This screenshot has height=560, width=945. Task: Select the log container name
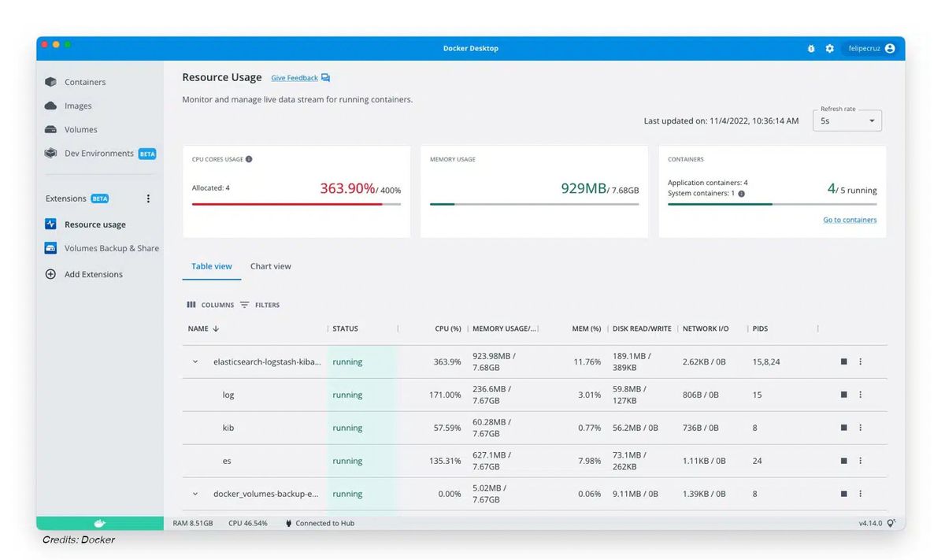click(228, 395)
